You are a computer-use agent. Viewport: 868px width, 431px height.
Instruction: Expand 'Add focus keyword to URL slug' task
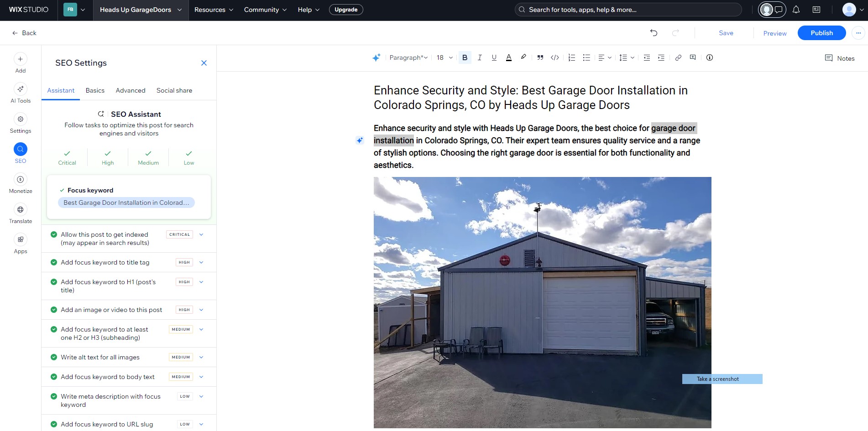point(201,424)
